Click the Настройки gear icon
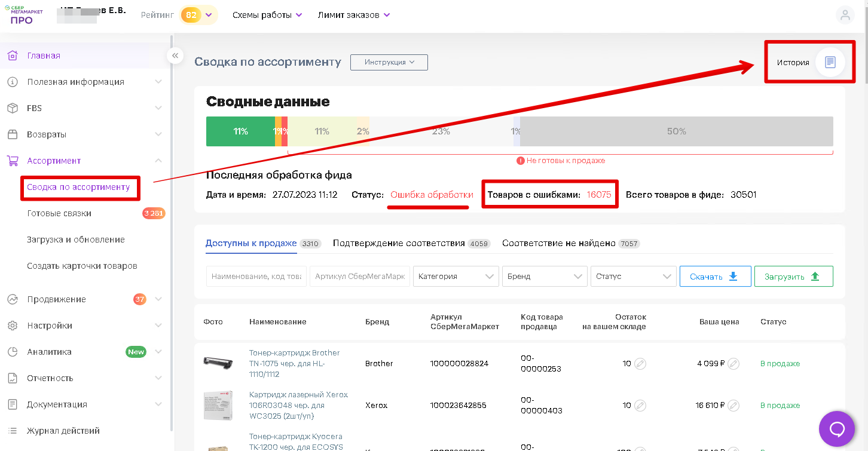The height and width of the screenshot is (451, 868). coord(12,326)
